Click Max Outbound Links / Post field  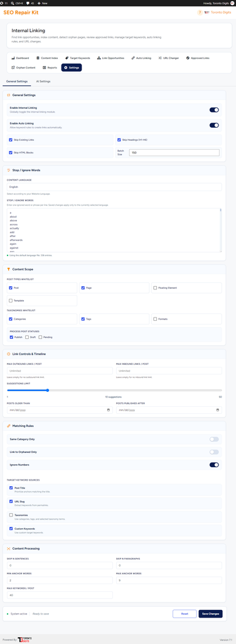[60, 370]
